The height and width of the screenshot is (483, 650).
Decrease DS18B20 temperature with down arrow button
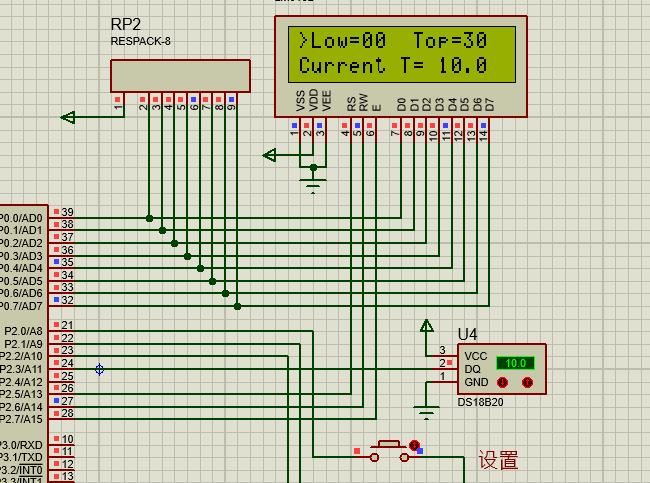click(x=502, y=382)
